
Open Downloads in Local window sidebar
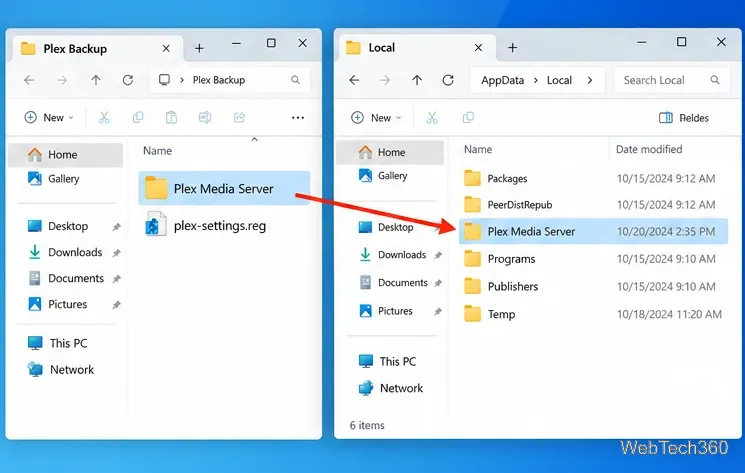[390, 255]
